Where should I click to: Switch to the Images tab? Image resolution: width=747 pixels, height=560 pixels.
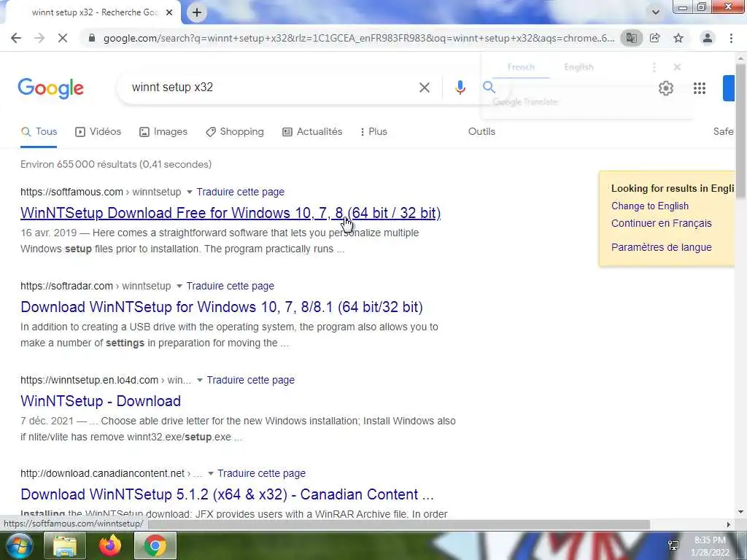(x=163, y=132)
